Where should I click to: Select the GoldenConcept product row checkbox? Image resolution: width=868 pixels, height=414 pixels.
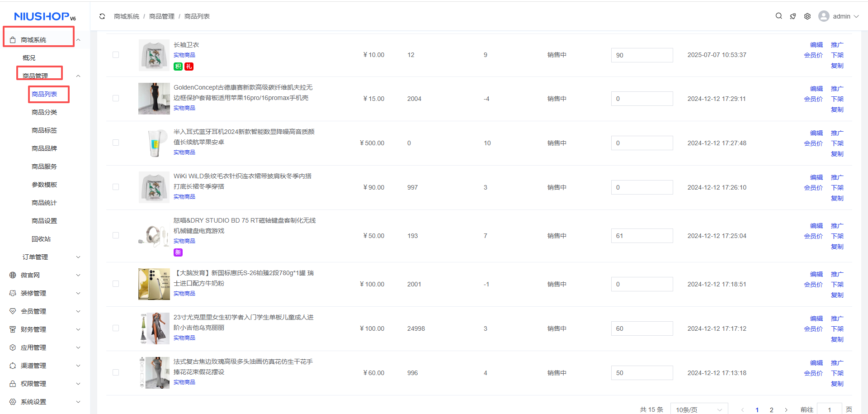(x=116, y=99)
